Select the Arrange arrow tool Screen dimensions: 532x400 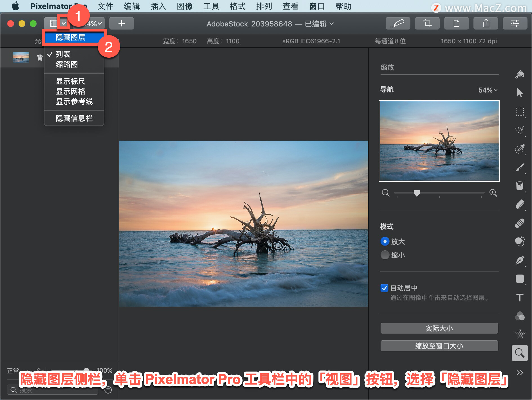pyautogui.click(x=520, y=93)
